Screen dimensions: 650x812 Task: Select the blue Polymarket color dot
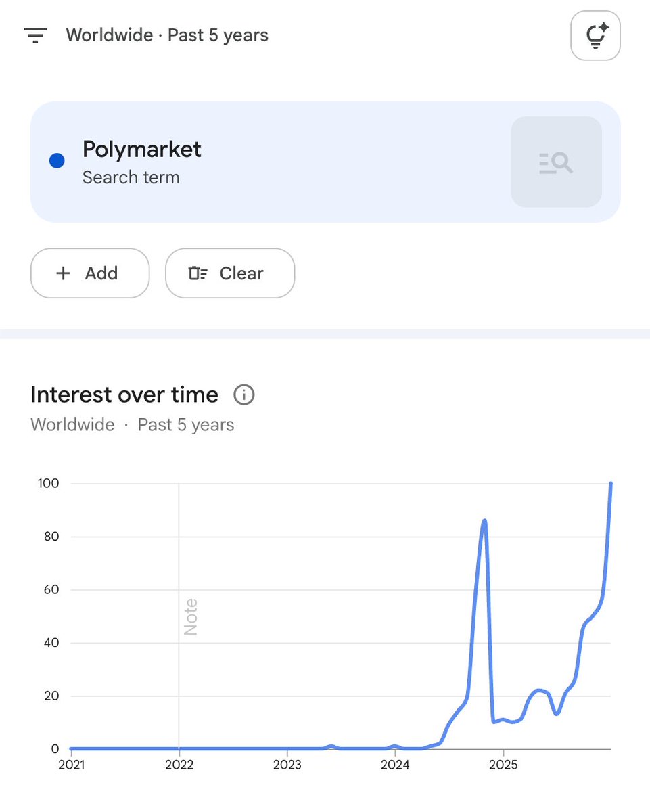(57, 161)
